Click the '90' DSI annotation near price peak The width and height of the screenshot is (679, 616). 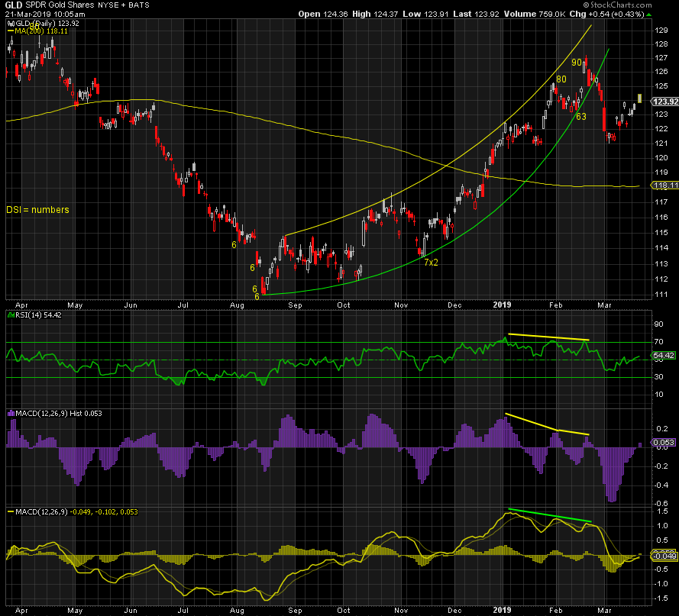(x=577, y=63)
